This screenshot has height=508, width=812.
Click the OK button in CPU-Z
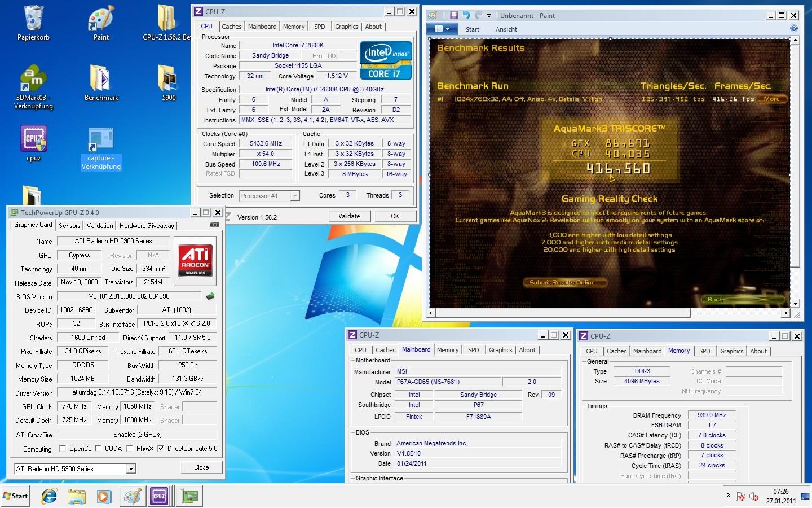click(x=395, y=216)
